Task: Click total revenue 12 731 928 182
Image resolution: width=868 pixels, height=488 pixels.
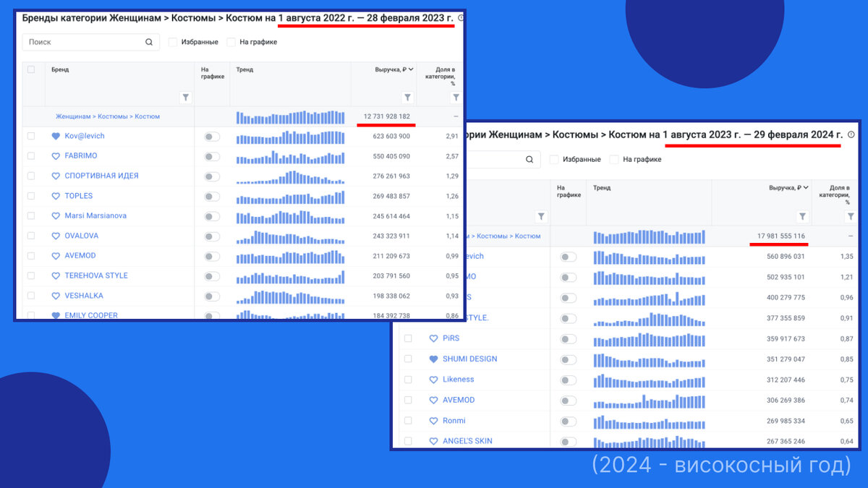Action: pos(386,116)
